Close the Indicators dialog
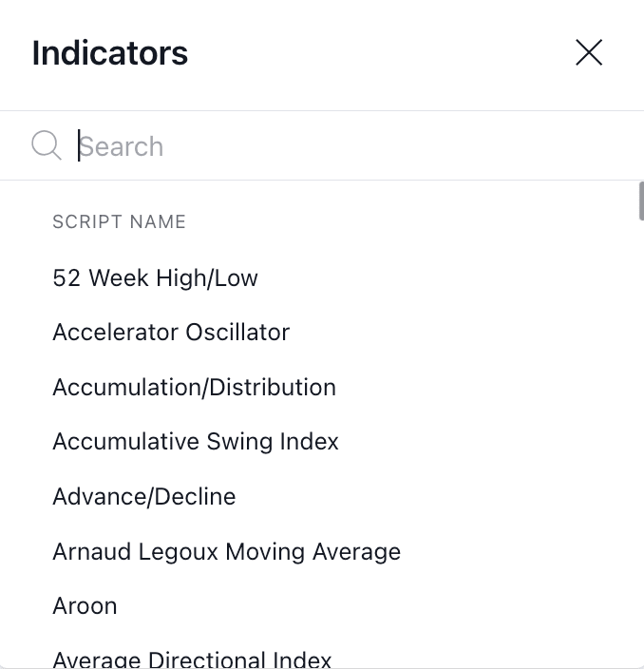 click(589, 52)
